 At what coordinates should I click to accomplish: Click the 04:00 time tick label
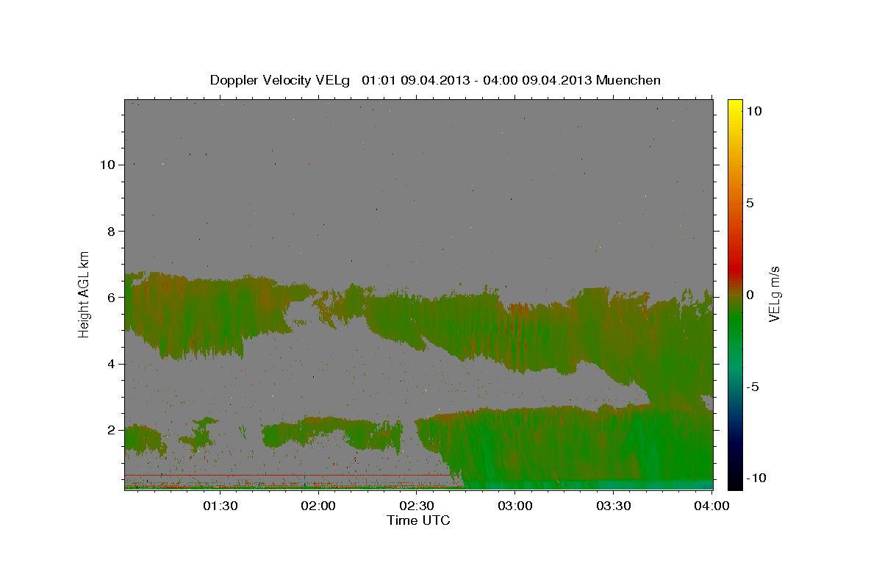711,506
